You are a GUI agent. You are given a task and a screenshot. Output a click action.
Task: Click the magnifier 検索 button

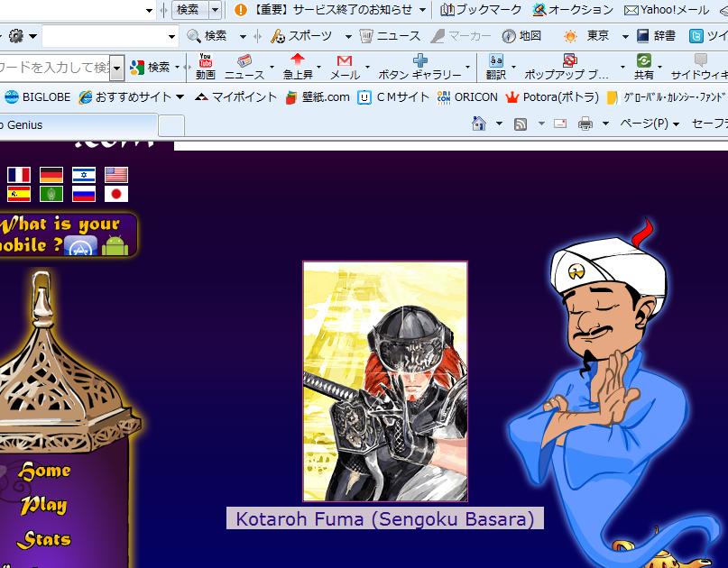click(207, 36)
